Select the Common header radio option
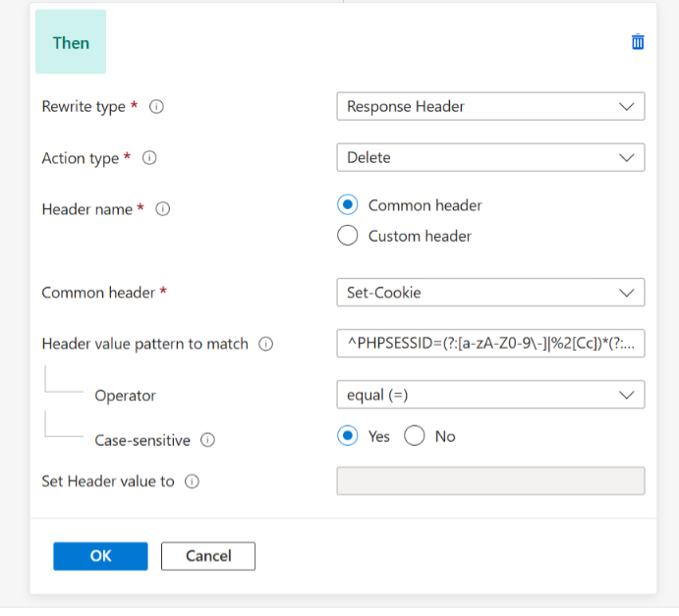 coord(347,204)
